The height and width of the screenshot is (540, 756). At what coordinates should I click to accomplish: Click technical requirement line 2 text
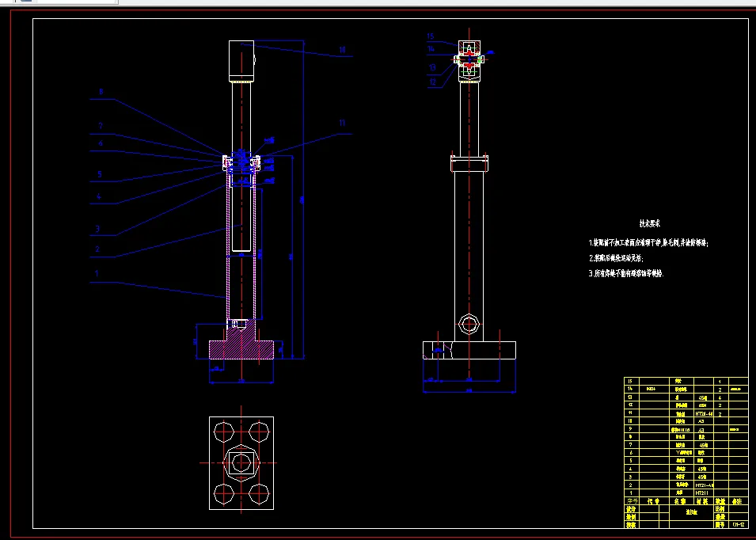pyautogui.click(x=616, y=258)
